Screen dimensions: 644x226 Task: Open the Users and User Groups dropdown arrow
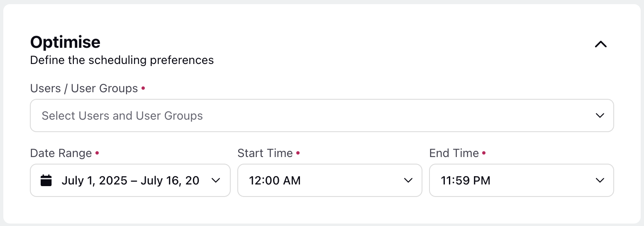[x=600, y=115]
